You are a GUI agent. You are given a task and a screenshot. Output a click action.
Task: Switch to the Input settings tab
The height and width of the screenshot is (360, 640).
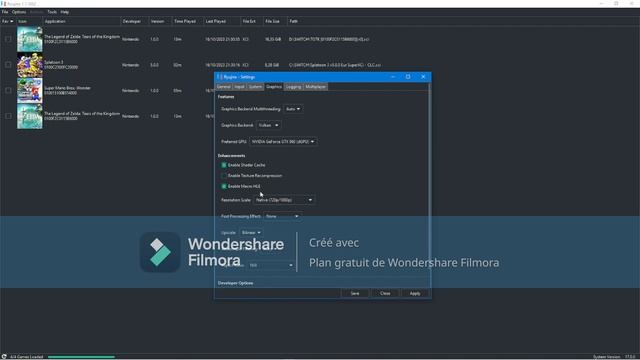click(x=240, y=87)
